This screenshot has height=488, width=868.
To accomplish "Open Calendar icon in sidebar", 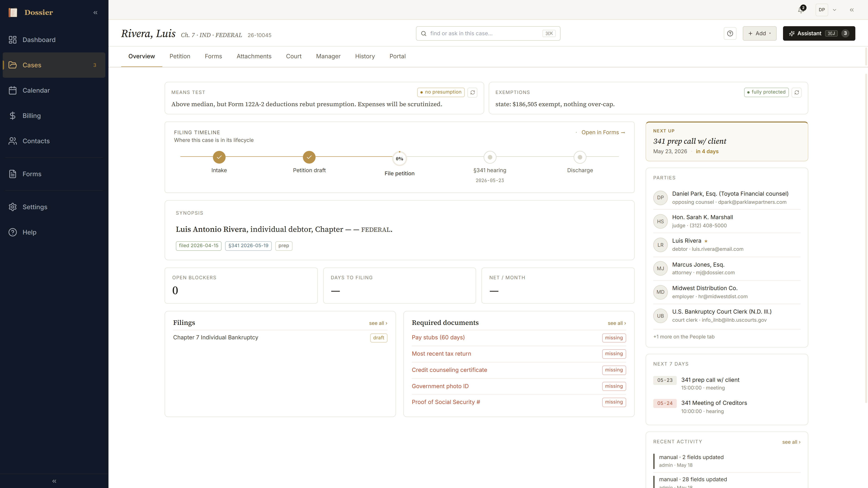I will tap(13, 90).
